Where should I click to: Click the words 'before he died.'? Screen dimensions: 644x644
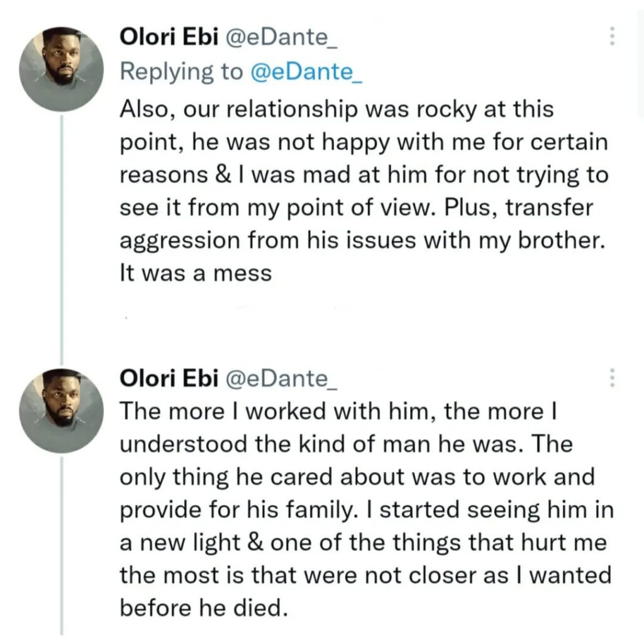coord(204,608)
